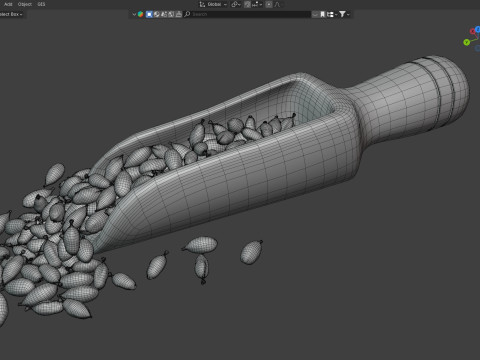Viewport: 480px width, 360px height.
Task: Open the display settings dropdown beside bookmark
Action: coord(332,14)
